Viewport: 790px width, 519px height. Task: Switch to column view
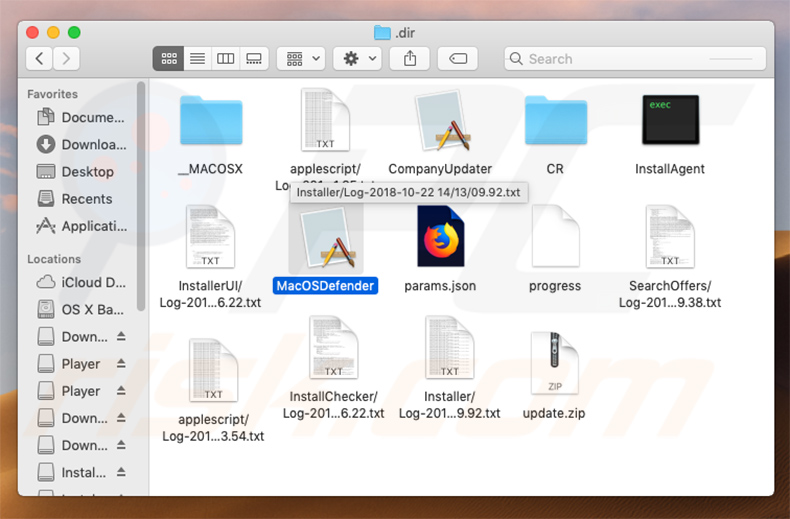coord(225,59)
